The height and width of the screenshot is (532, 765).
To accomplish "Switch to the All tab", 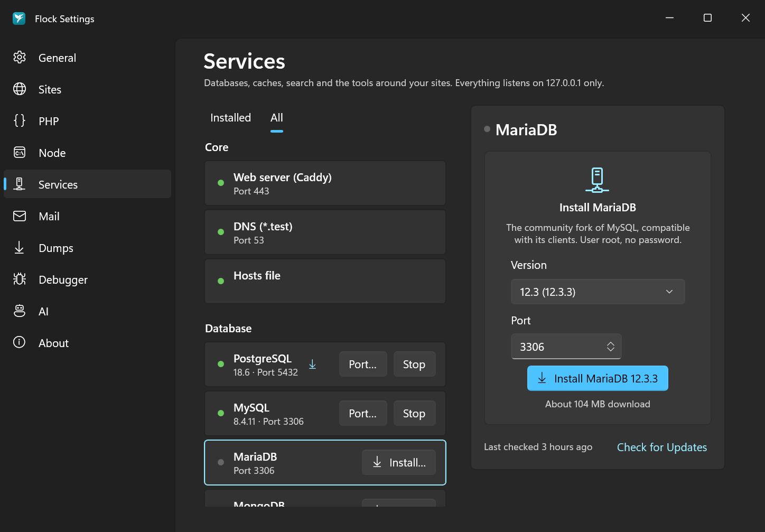I will pos(277,118).
